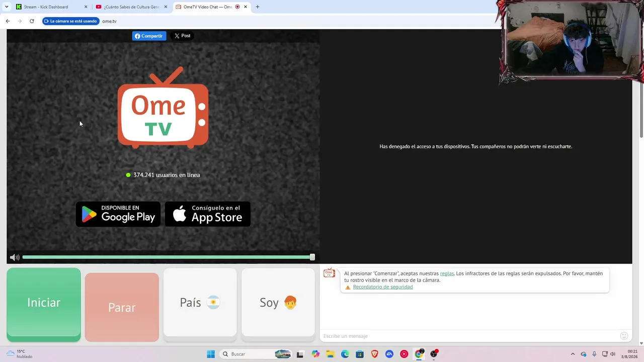644x362 pixels.
Task: Open the 'reglas' link
Action: pos(447,274)
